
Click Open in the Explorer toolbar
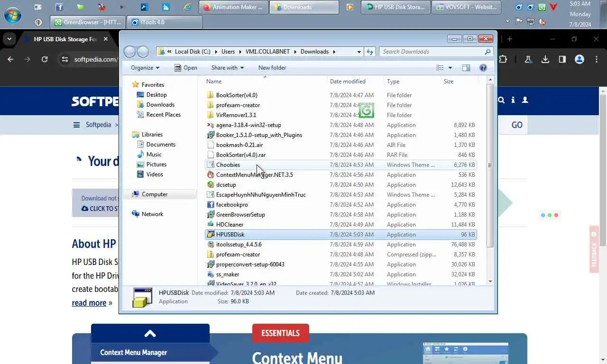pos(186,68)
